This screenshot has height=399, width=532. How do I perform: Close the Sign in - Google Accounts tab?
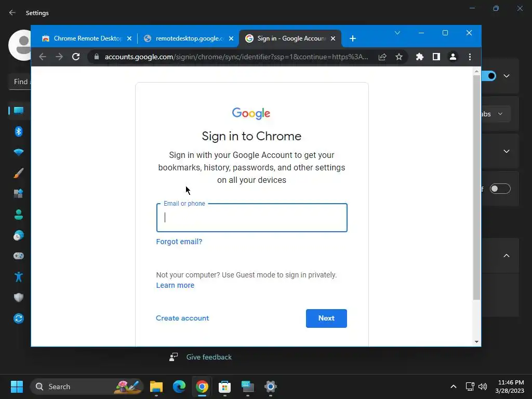tap(333, 38)
